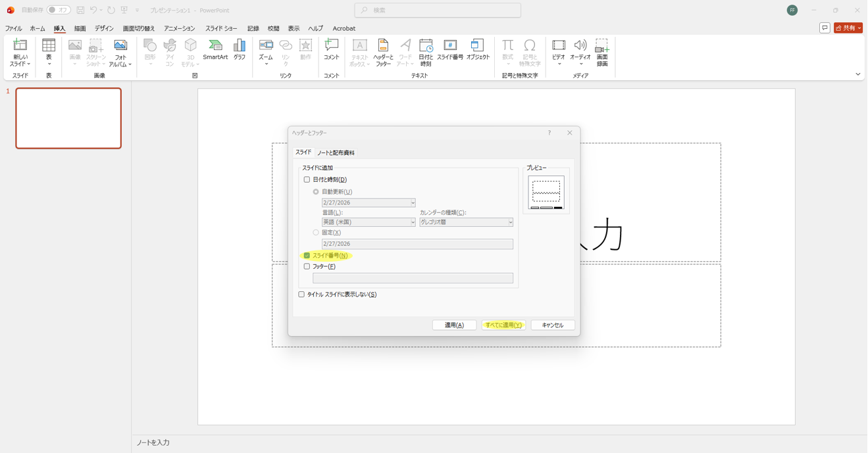Image resolution: width=868 pixels, height=453 pixels.
Task: Insert a chart with グラフ icon
Action: coord(240,50)
